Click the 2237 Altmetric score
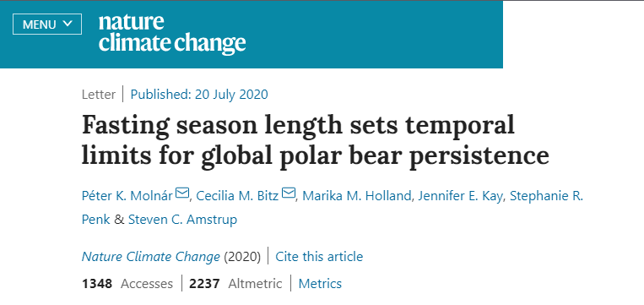Viewport: 644px width, 305px height. point(235,284)
